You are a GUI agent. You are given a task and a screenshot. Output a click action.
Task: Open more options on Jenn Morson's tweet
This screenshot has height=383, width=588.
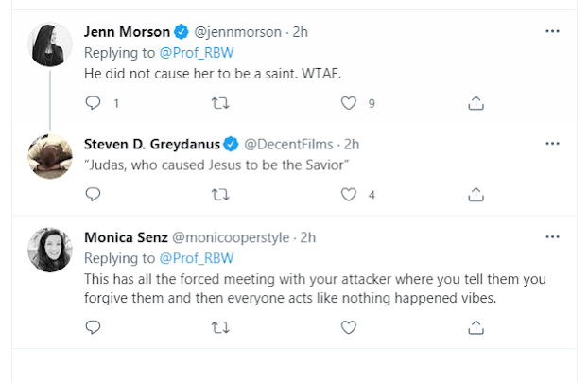[553, 31]
